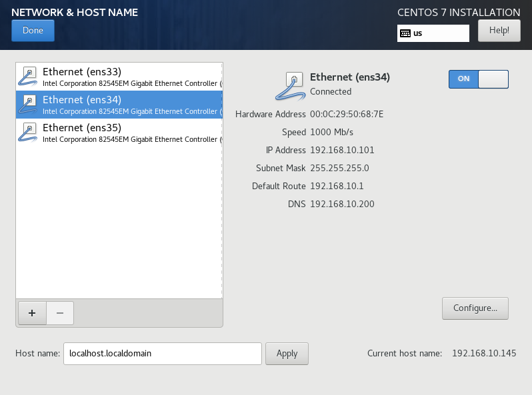The image size is (532, 395).
Task: Toggle the ens34 ON/OFF switch
Action: 479,79
